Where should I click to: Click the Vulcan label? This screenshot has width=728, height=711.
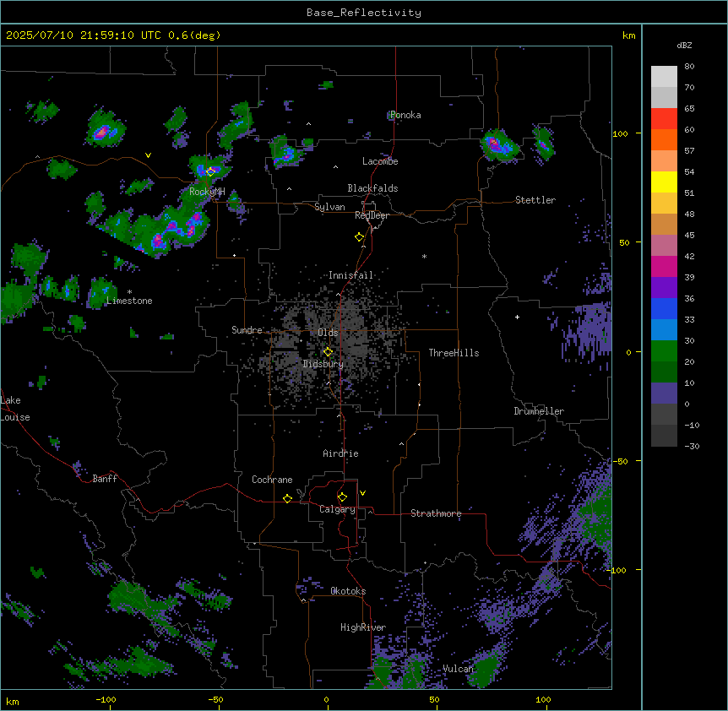pos(459,669)
